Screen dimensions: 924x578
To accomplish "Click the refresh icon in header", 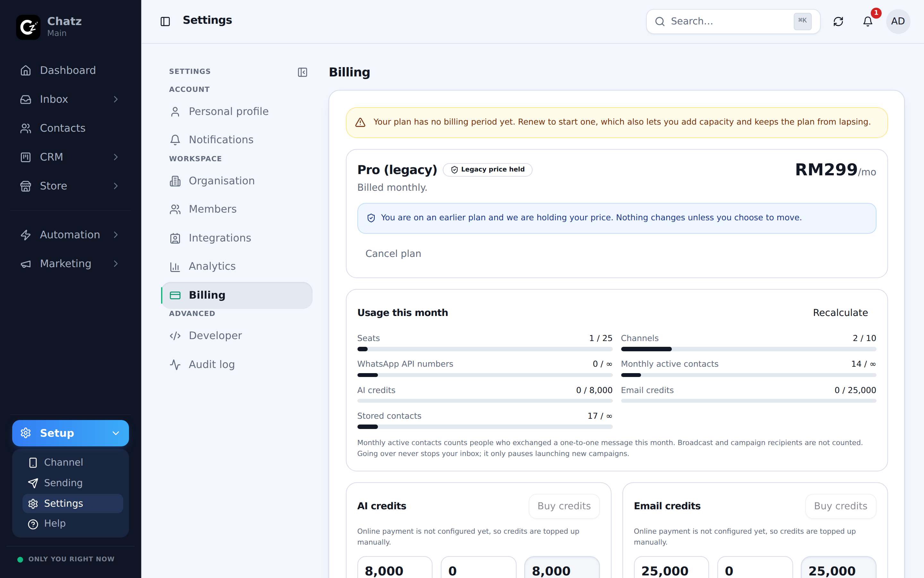I will 838,22.
